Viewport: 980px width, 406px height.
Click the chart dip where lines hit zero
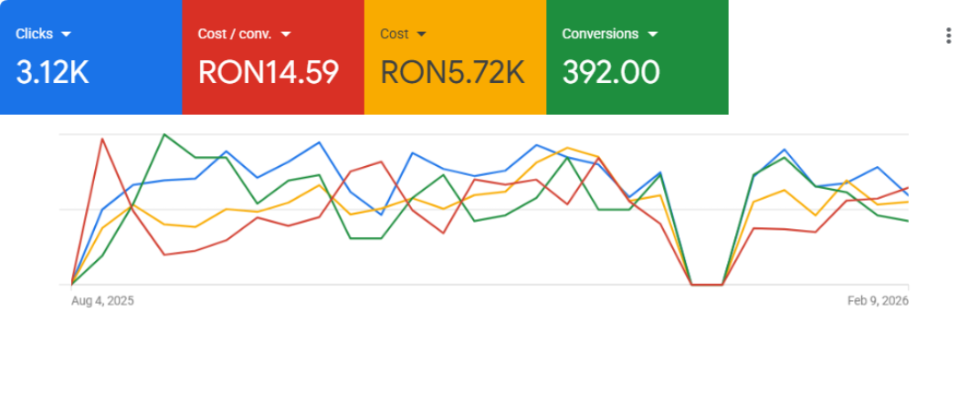pos(707,285)
